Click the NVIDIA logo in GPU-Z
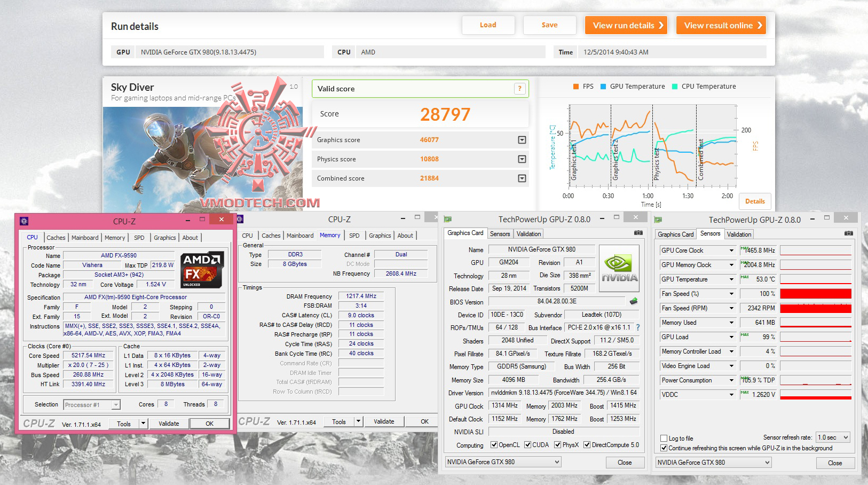This screenshot has height=485, width=868. point(619,268)
